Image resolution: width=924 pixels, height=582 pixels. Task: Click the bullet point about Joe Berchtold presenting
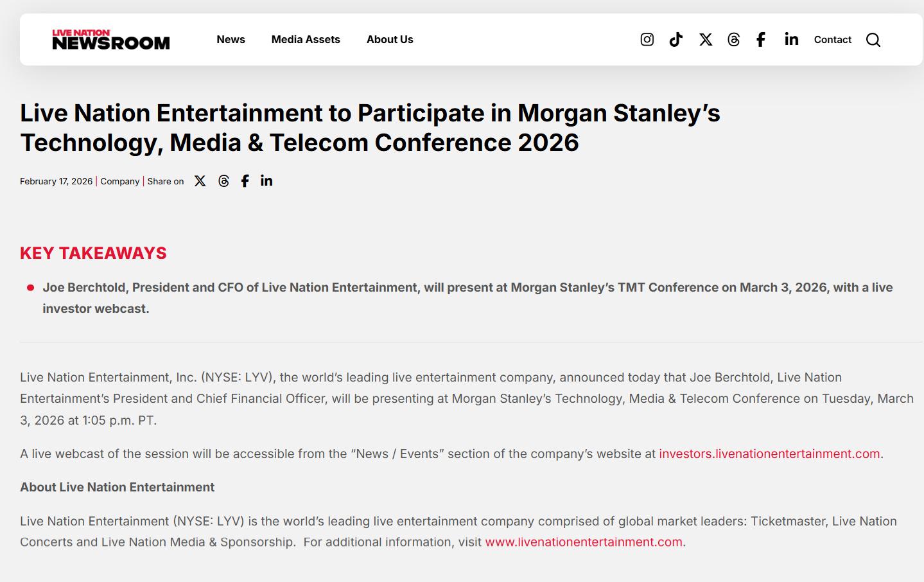coord(467,298)
